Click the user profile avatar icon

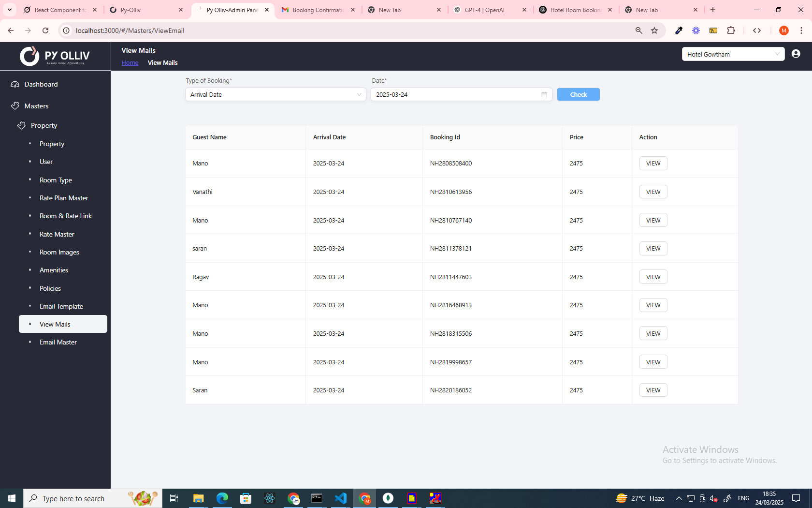(796, 54)
